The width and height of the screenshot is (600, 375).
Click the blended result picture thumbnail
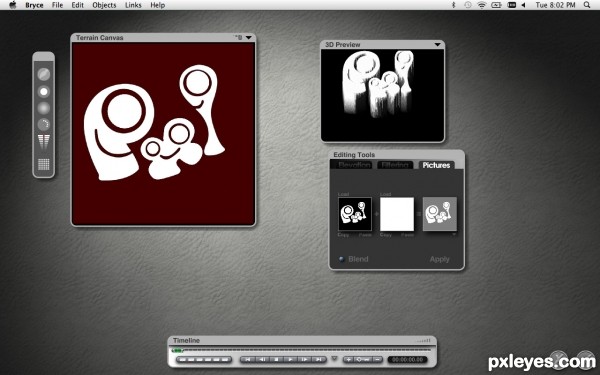pos(440,214)
